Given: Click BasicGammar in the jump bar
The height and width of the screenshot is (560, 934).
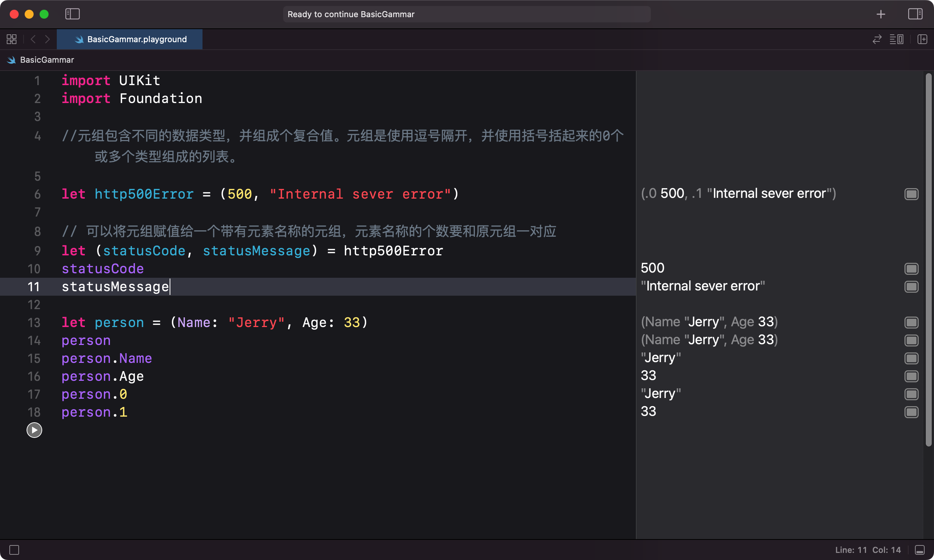Looking at the screenshot, I should pyautogui.click(x=47, y=60).
